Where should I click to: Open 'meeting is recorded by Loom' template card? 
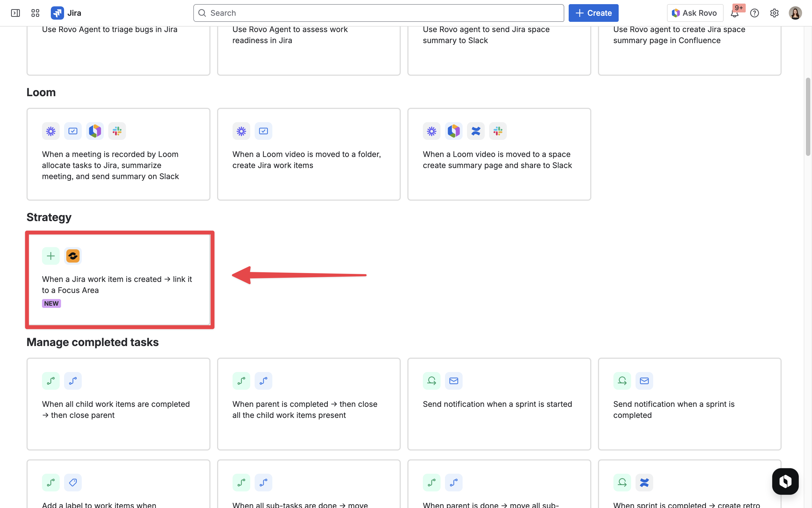[118, 154]
